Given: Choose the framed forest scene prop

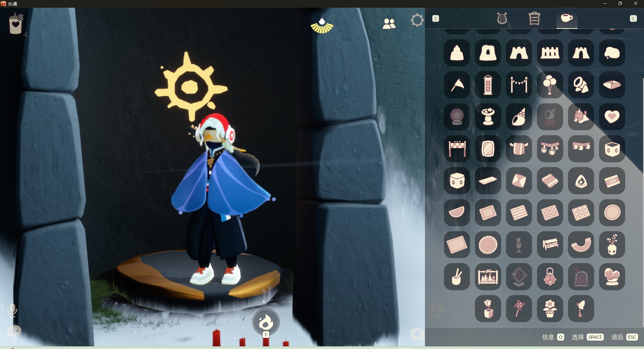Looking at the screenshot, I should click(488, 277).
